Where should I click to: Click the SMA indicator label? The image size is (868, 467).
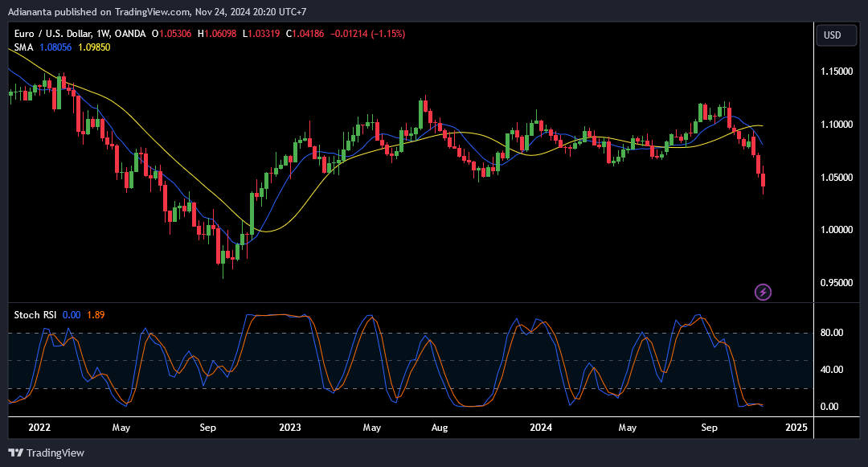[x=24, y=47]
